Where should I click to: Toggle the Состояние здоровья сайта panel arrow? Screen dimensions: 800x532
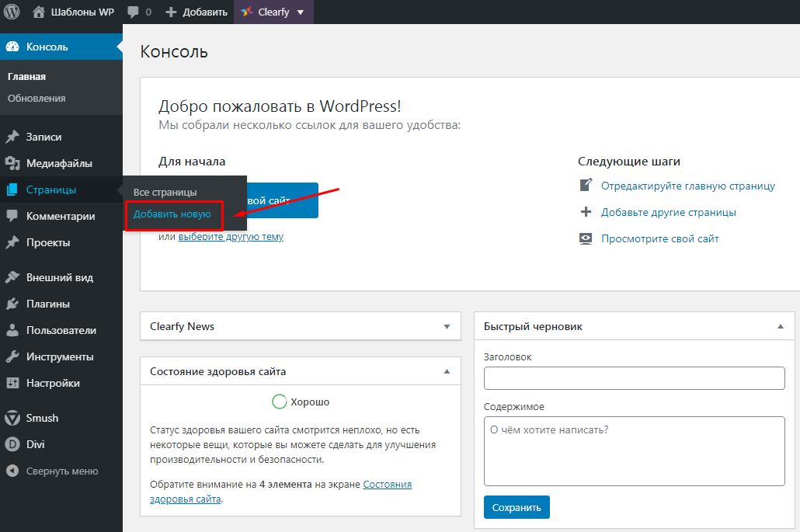coord(447,372)
